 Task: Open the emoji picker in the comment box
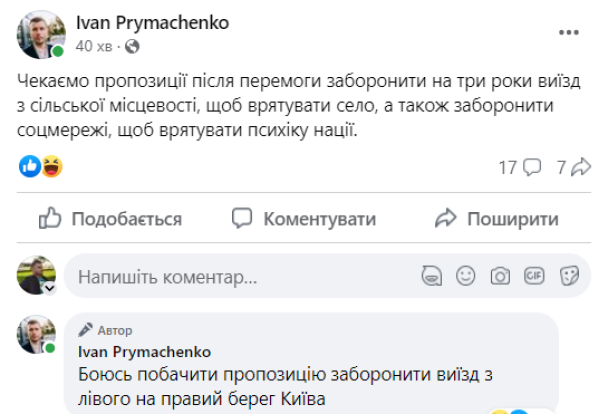466,275
